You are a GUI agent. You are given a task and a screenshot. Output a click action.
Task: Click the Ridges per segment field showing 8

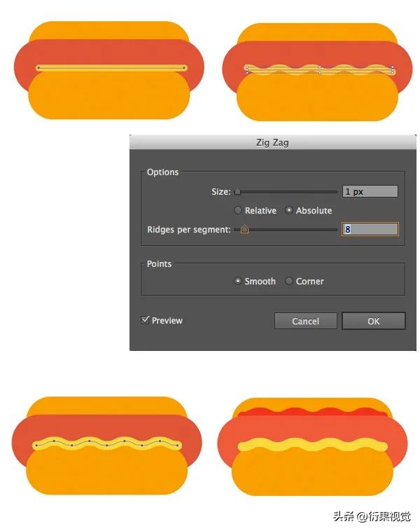pyautogui.click(x=370, y=229)
